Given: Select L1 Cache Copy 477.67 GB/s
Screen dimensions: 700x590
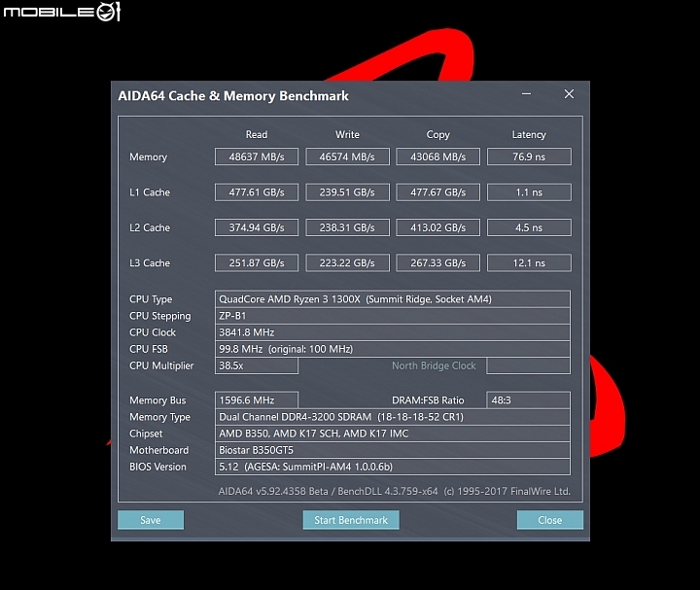Looking at the screenshot, I should click(437, 192).
